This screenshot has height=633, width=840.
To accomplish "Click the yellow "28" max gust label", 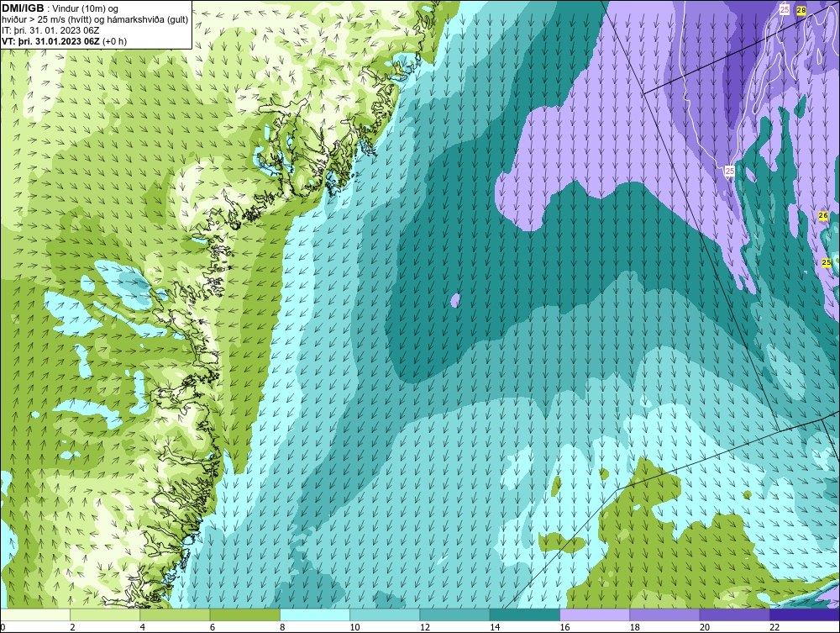I will [801, 9].
